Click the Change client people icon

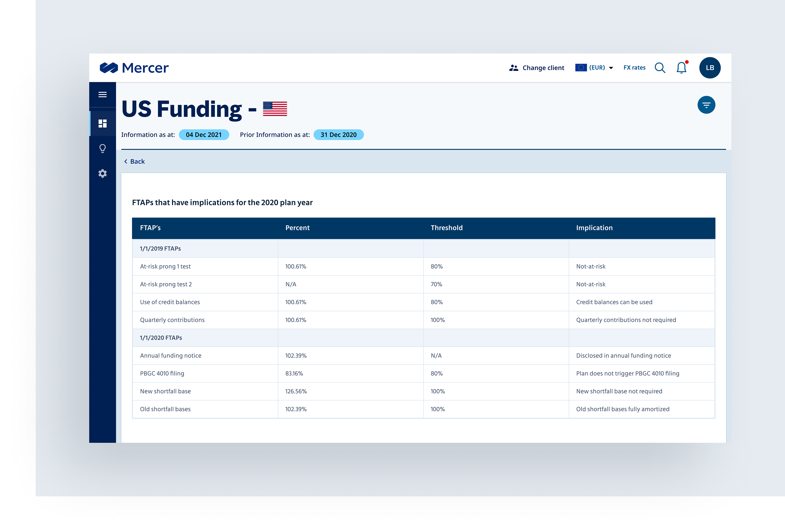pyautogui.click(x=514, y=68)
